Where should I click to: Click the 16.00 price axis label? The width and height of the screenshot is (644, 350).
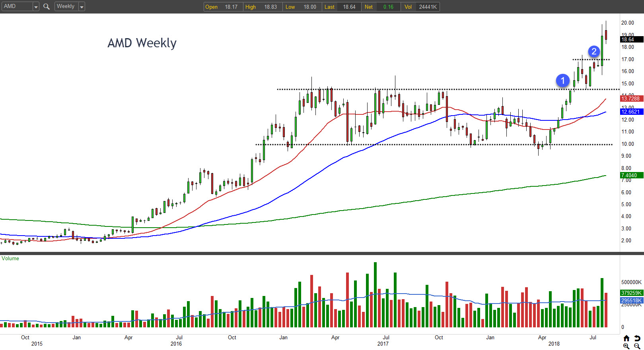(x=628, y=71)
